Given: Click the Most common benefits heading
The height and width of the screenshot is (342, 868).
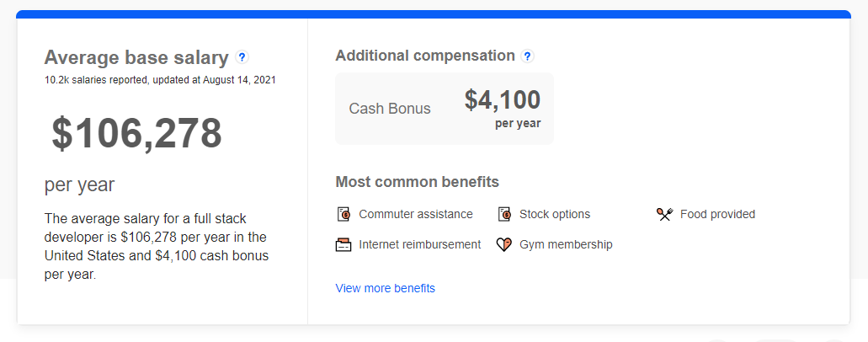Looking at the screenshot, I should point(418,182).
